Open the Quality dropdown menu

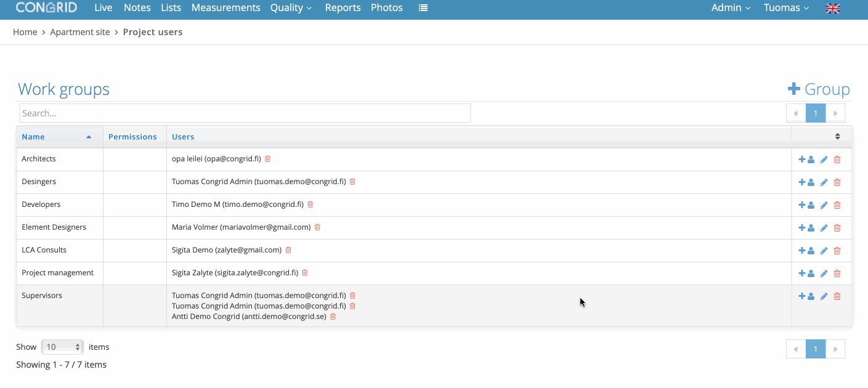pos(291,8)
